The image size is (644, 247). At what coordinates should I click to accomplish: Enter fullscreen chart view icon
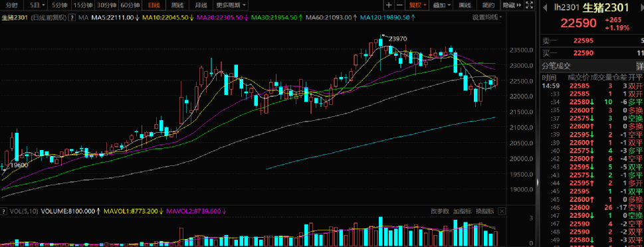530,5
